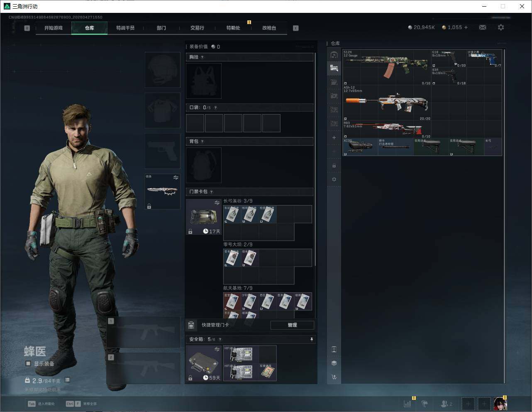
Task: Open the statistics bar chart icon
Action: [408, 403]
